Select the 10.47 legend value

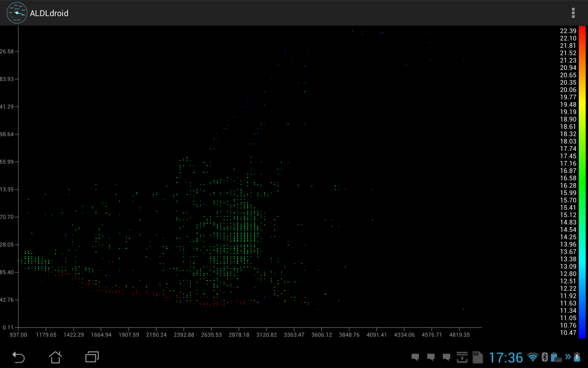pos(568,333)
